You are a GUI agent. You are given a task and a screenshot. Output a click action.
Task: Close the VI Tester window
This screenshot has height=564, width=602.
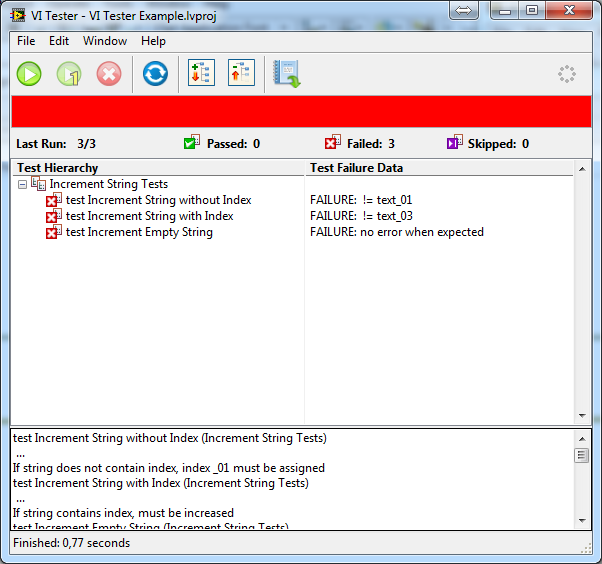click(569, 10)
